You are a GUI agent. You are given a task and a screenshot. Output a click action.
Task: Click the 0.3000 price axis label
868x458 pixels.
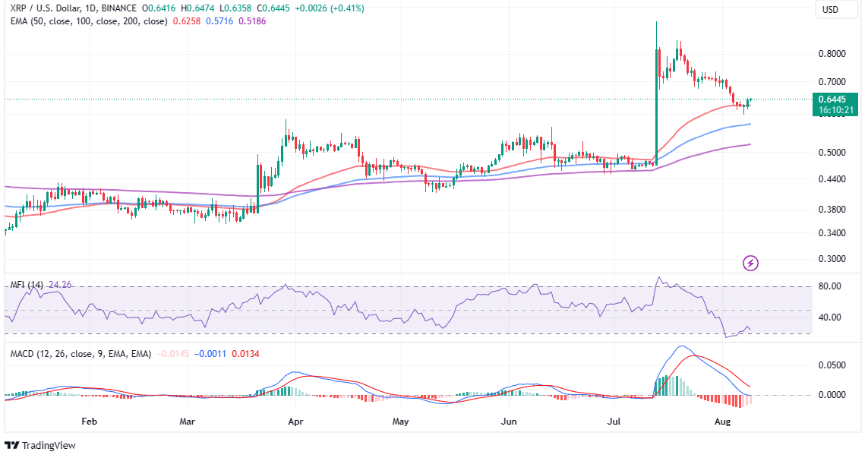point(832,259)
